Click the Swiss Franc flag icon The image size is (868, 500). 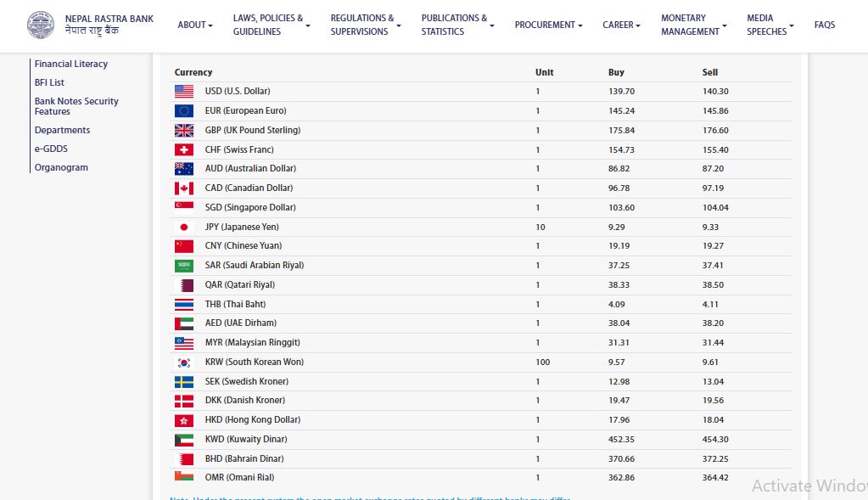click(184, 149)
